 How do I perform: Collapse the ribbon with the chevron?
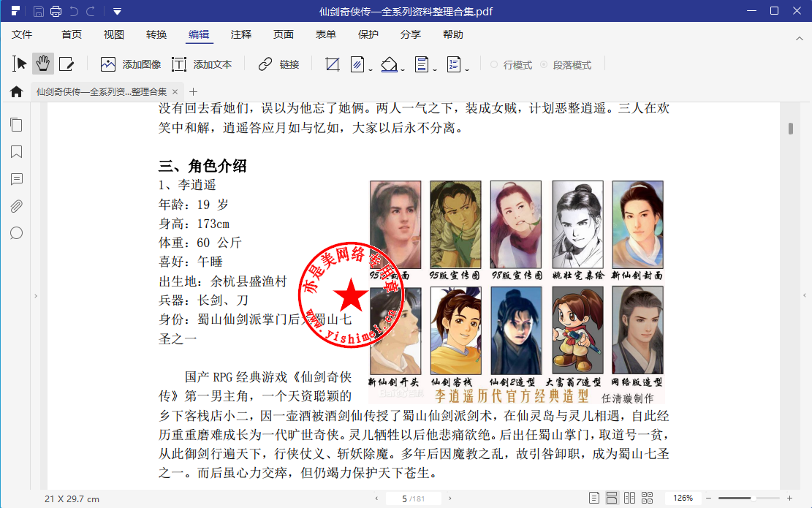tap(800, 38)
